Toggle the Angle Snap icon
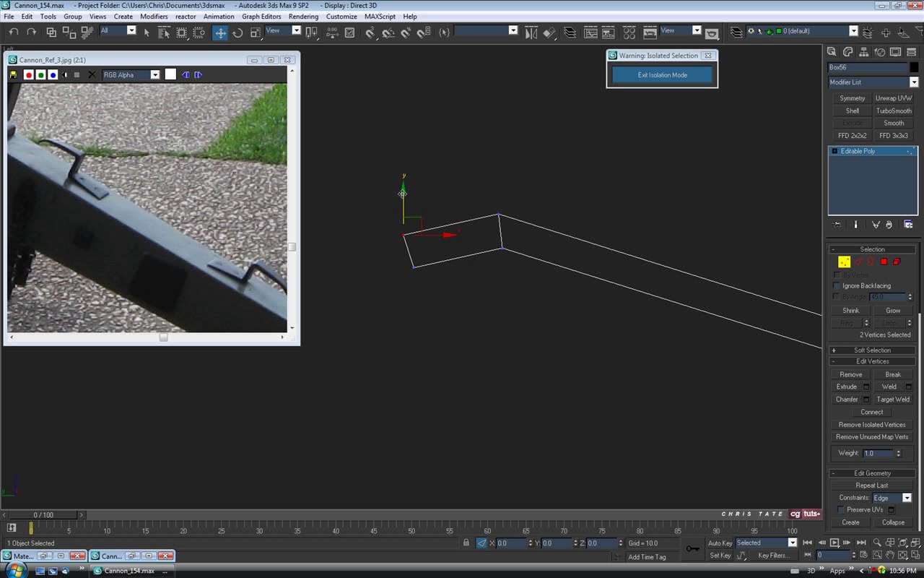The image size is (924, 578). [388, 32]
